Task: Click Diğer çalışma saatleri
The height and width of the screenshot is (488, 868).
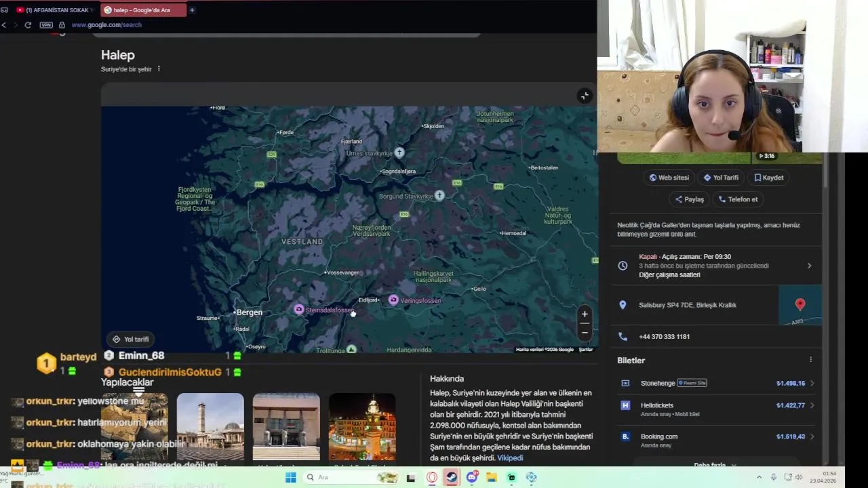Action: (669, 275)
